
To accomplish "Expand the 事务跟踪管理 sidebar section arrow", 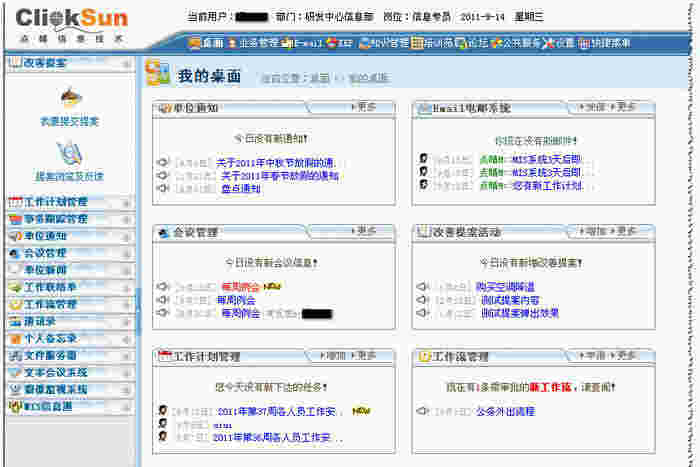I will 126,220.
